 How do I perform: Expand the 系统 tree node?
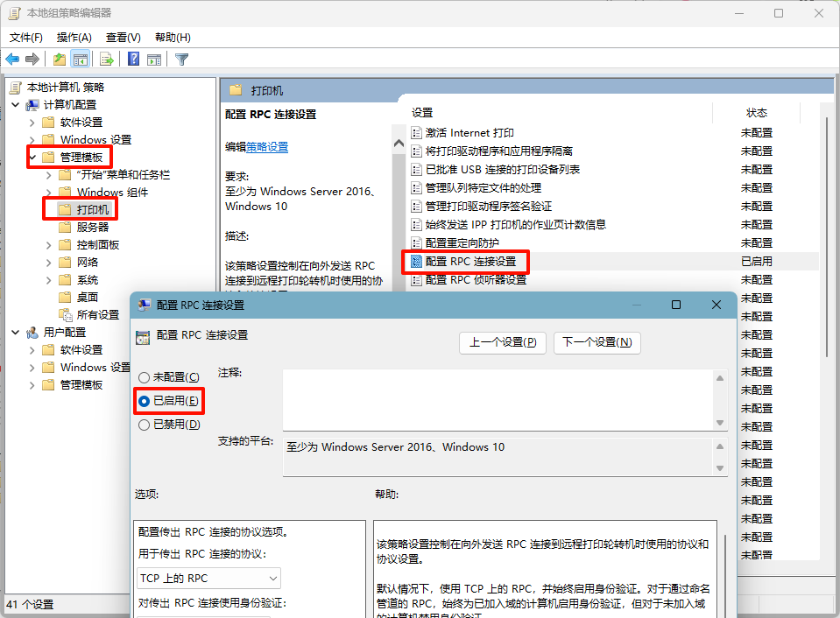tap(49, 280)
